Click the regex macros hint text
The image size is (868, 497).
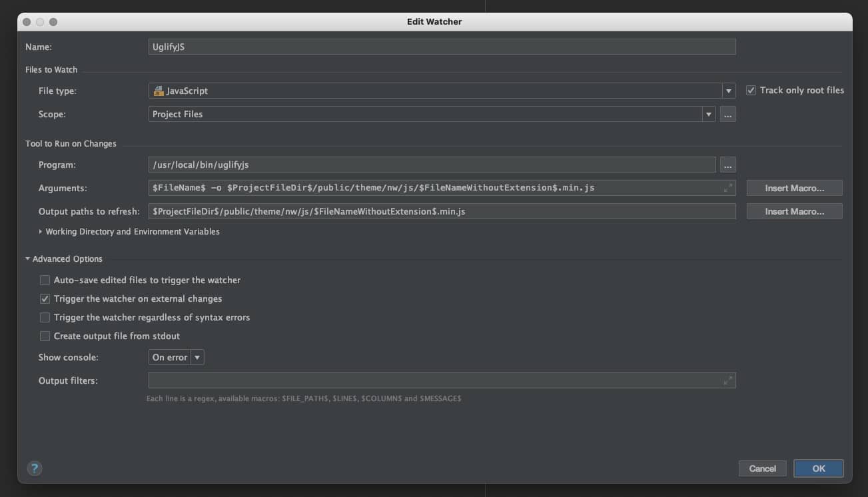point(304,398)
